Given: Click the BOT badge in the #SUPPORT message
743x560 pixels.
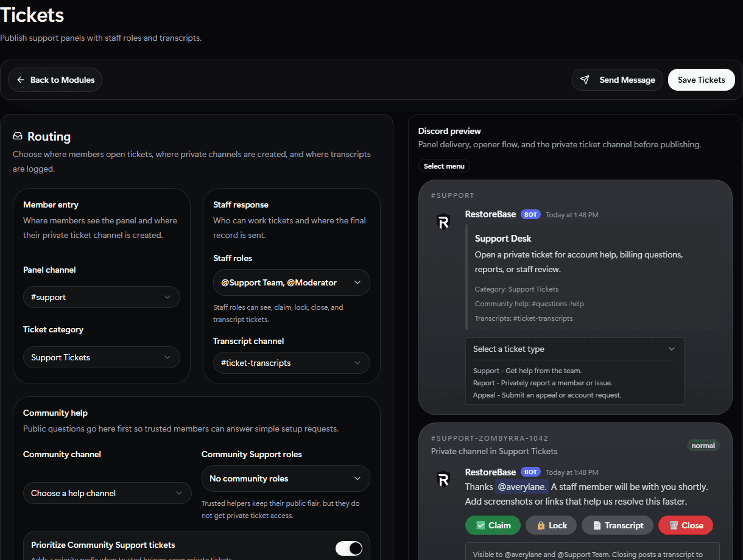Looking at the screenshot, I should [x=530, y=215].
